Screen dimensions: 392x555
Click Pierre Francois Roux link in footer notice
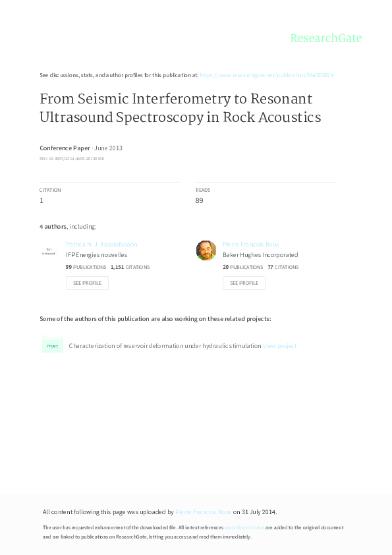point(202,511)
